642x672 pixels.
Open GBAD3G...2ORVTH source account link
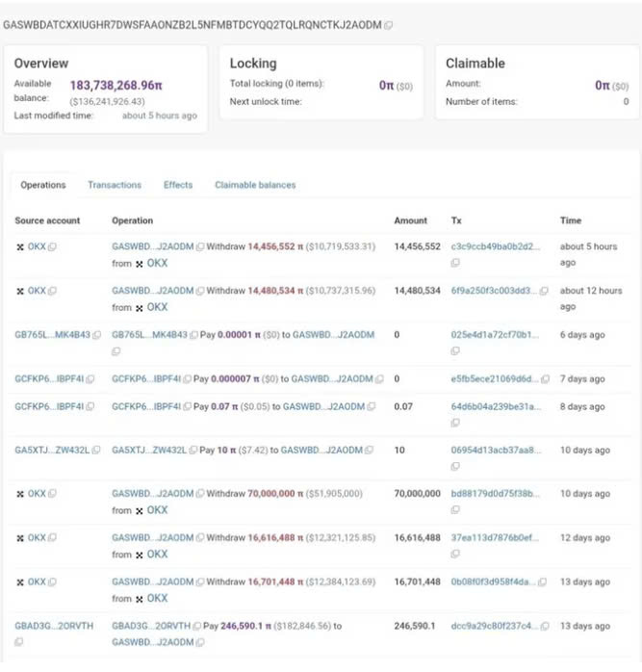coord(54,626)
